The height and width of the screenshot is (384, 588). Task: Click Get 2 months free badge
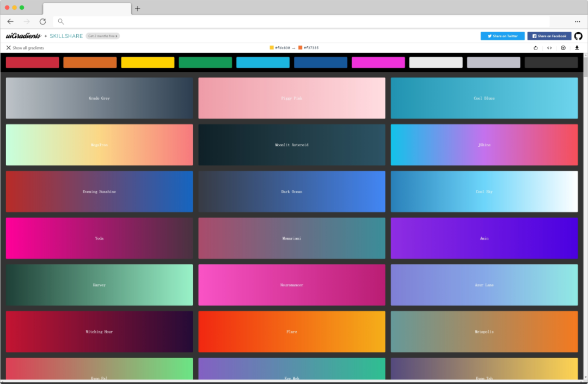click(x=103, y=36)
